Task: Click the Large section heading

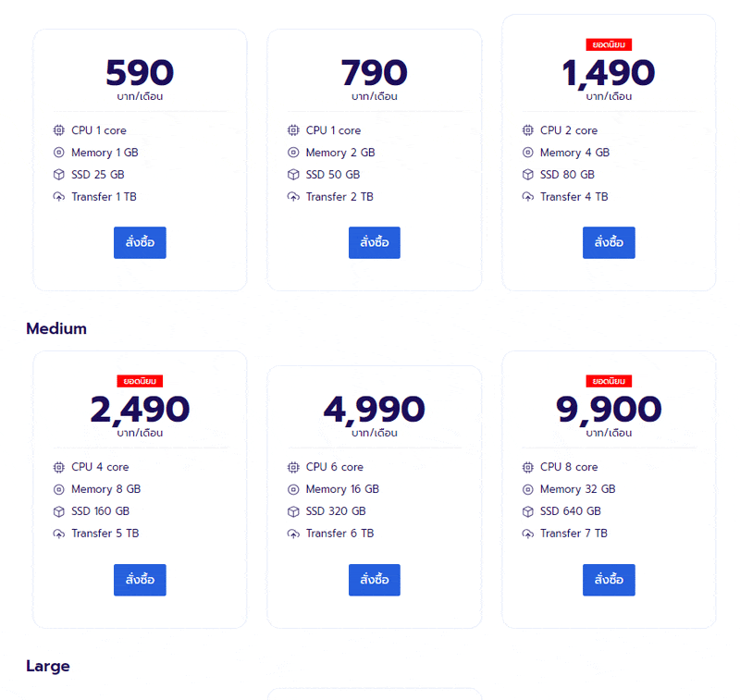Action: click(x=48, y=666)
